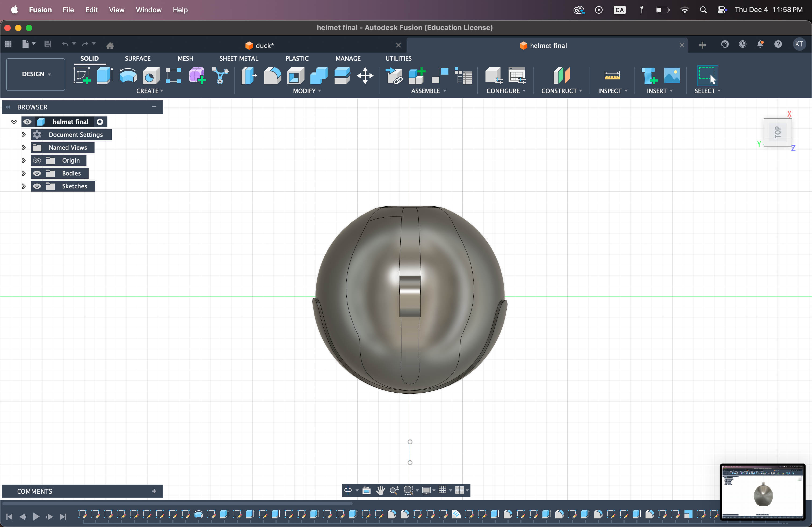The image size is (812, 527).
Task: Select the Shell tool in Modify
Action: [x=295, y=75]
